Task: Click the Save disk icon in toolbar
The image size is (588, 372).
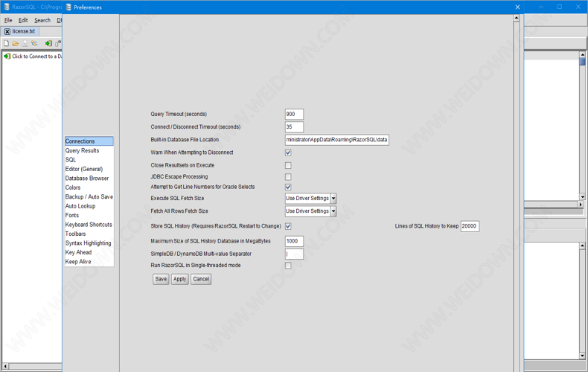Action: tap(25, 43)
